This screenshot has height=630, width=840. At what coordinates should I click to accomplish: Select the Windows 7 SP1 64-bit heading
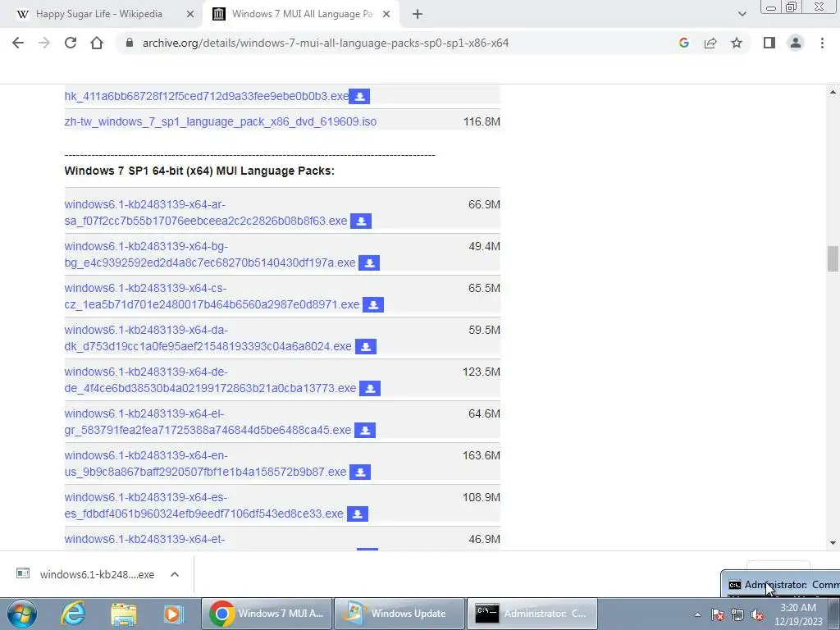click(199, 171)
